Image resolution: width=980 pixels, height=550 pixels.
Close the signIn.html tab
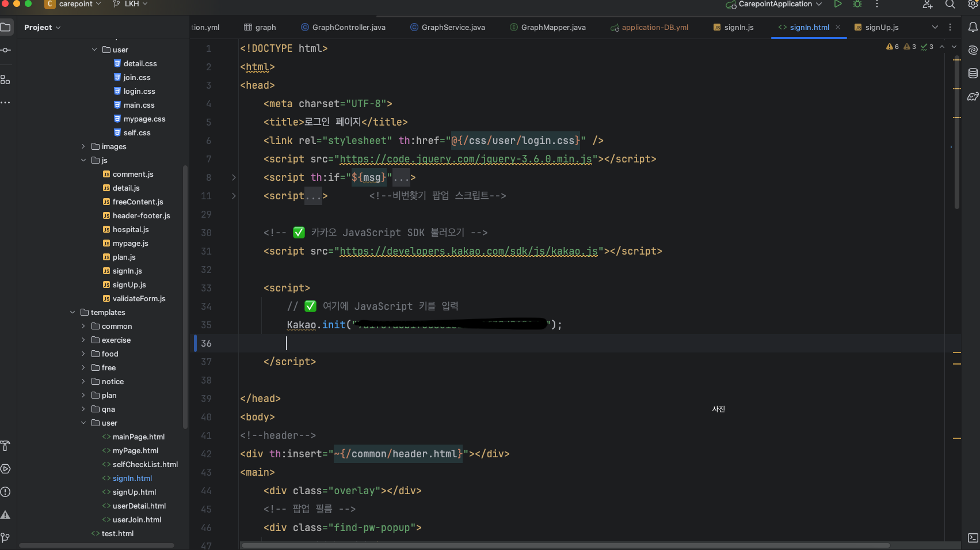pos(838,27)
